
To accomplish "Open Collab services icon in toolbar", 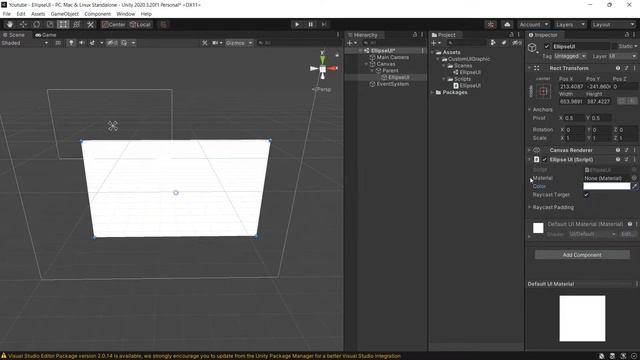I will click(x=491, y=24).
